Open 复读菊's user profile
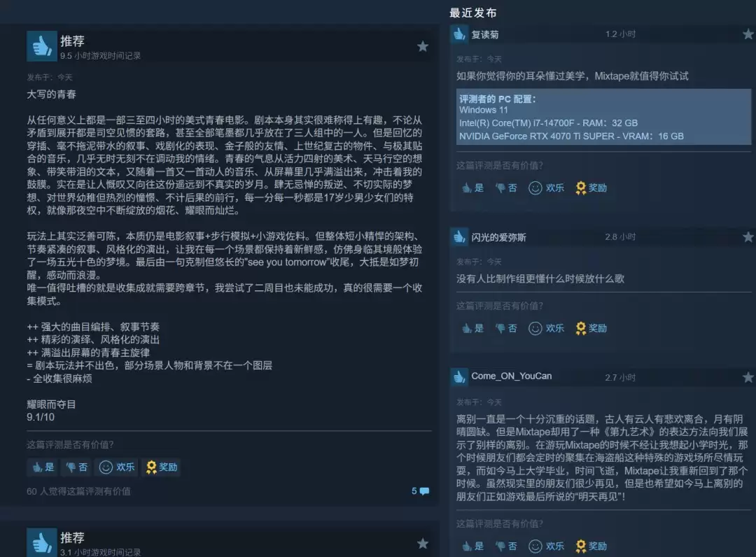 tap(484, 35)
